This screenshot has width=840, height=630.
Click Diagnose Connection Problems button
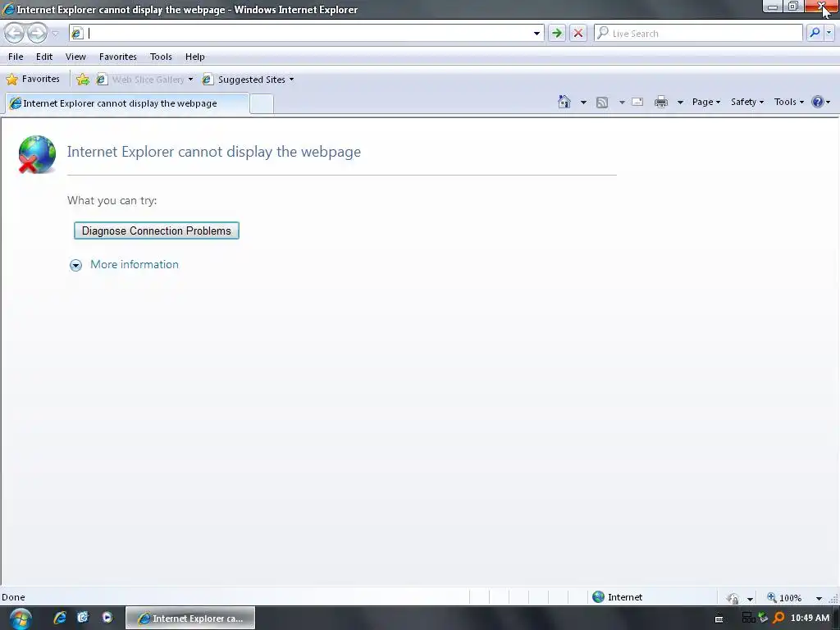pyautogui.click(x=157, y=231)
